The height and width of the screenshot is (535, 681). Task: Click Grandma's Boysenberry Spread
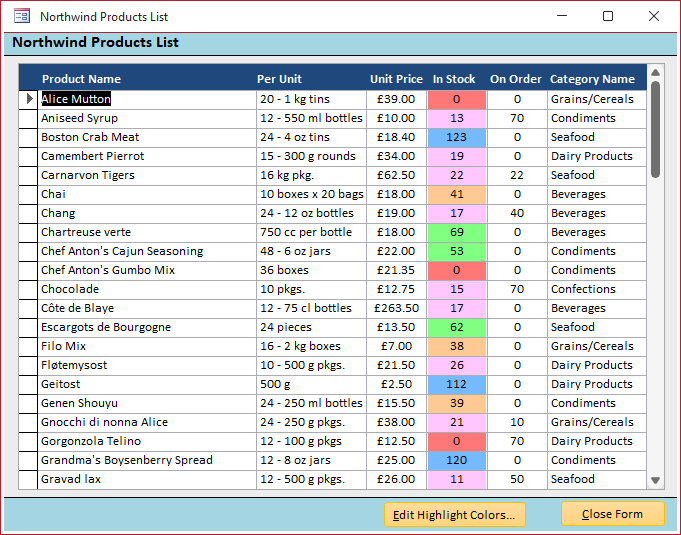click(x=147, y=460)
